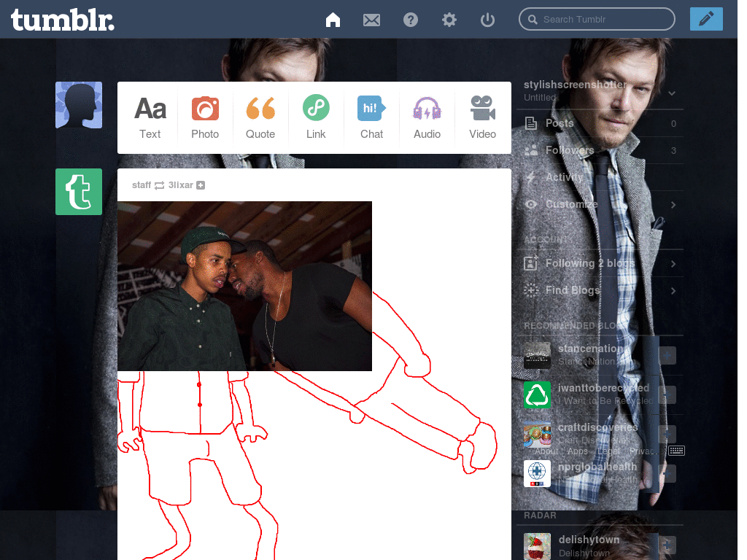Open the nprglobalhealth recommended blog

click(597, 467)
